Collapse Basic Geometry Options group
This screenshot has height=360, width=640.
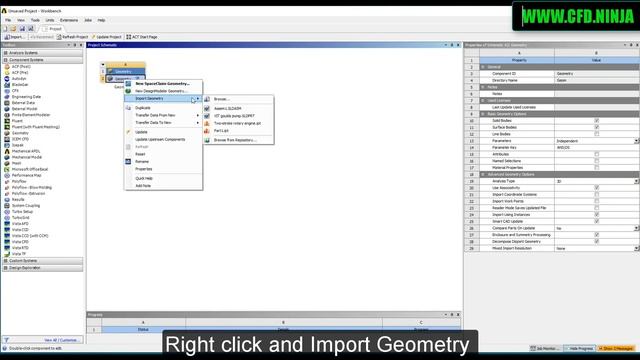pyautogui.click(x=483, y=114)
